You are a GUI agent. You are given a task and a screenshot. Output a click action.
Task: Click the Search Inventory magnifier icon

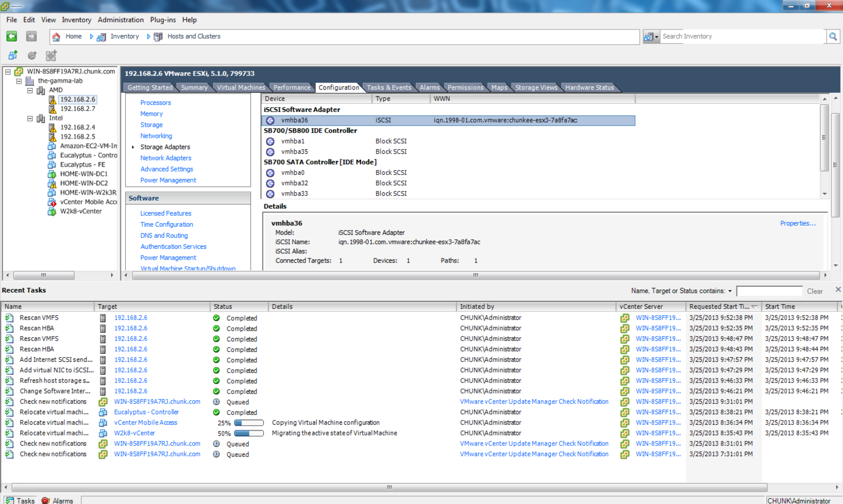(833, 36)
